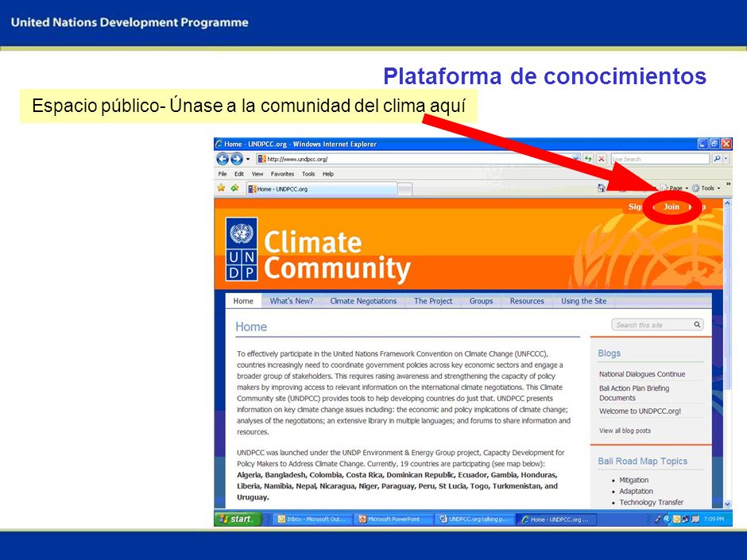Viewport: 747px width, 560px height.
Task: Click the Windows start button
Action: [x=238, y=519]
